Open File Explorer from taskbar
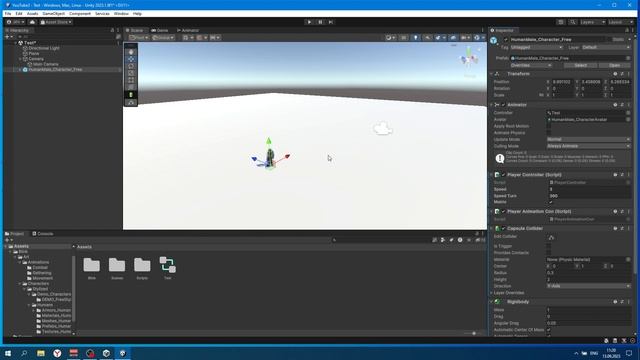The height and width of the screenshot is (360, 640). coord(40,353)
